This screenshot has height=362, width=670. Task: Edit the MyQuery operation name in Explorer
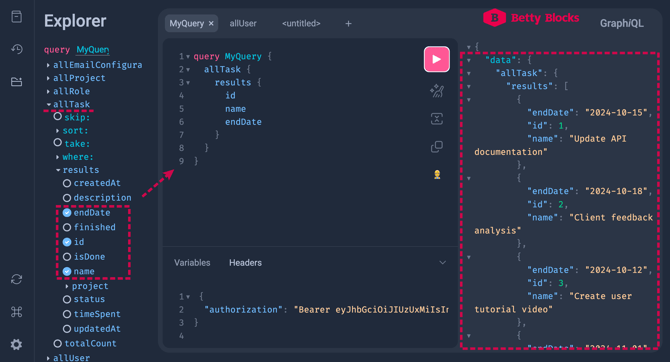(93, 50)
